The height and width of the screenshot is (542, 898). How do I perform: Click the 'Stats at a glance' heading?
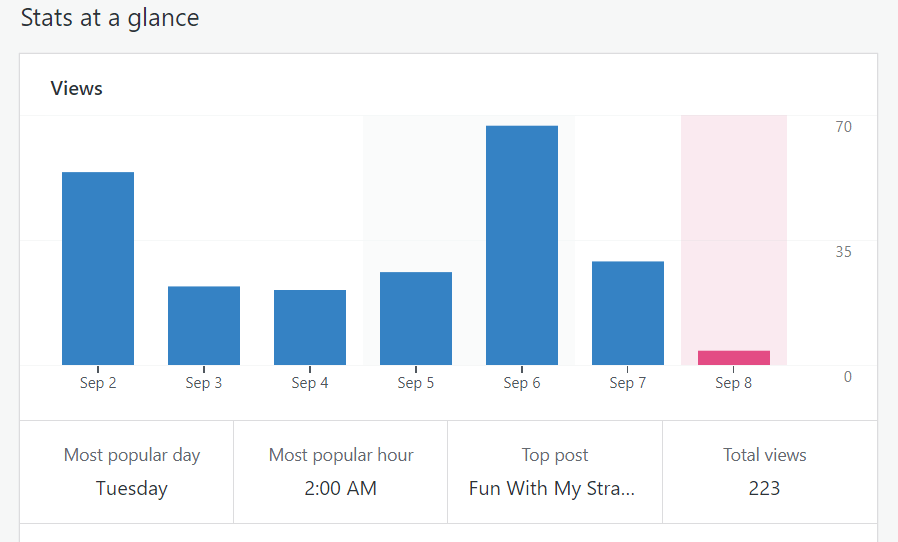pos(110,18)
